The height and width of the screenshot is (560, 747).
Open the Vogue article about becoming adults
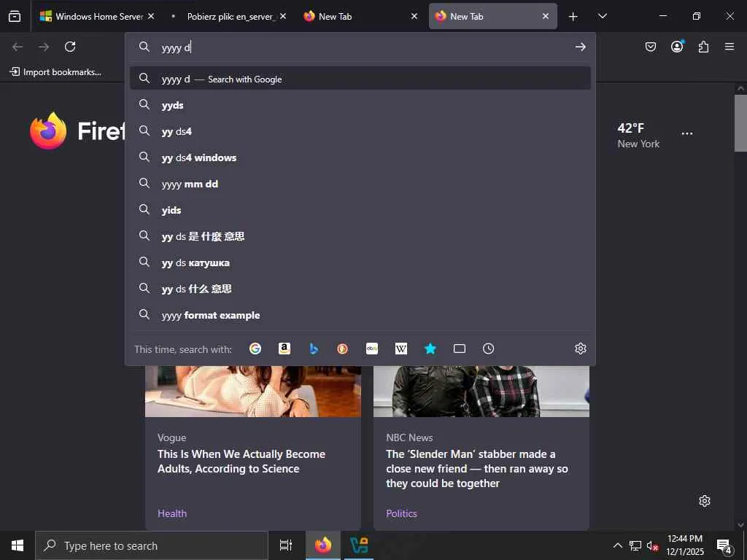[241, 461]
